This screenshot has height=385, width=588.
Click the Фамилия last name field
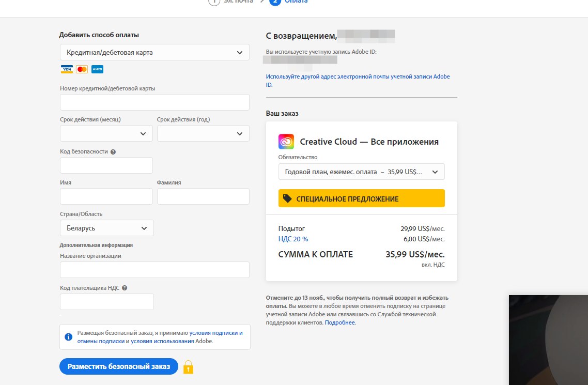coord(203,196)
